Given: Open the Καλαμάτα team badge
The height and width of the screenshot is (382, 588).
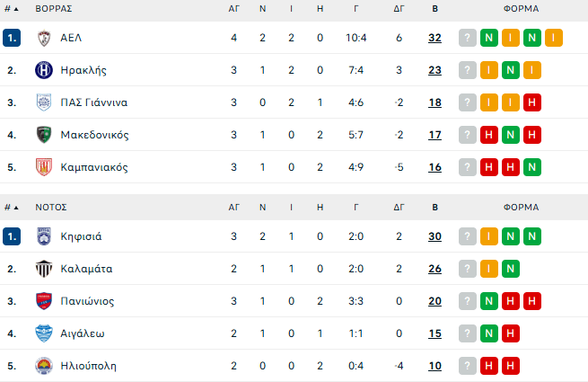Looking at the screenshot, I should 44,269.
